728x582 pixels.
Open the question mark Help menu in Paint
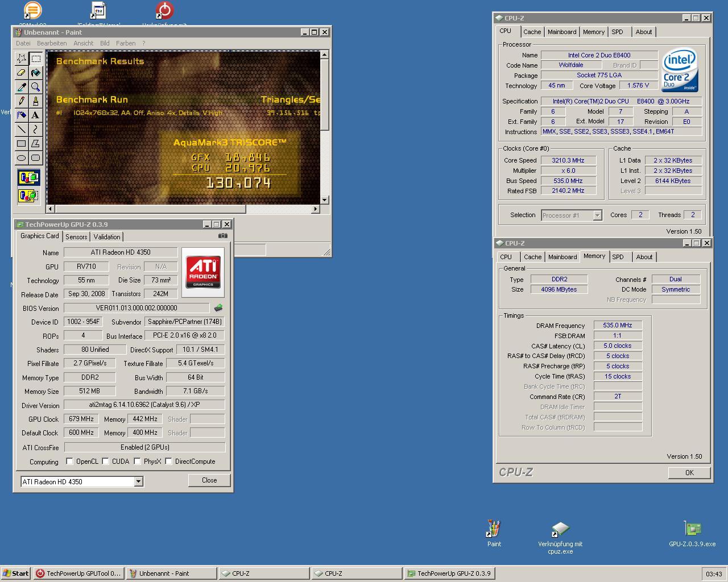click(143, 43)
